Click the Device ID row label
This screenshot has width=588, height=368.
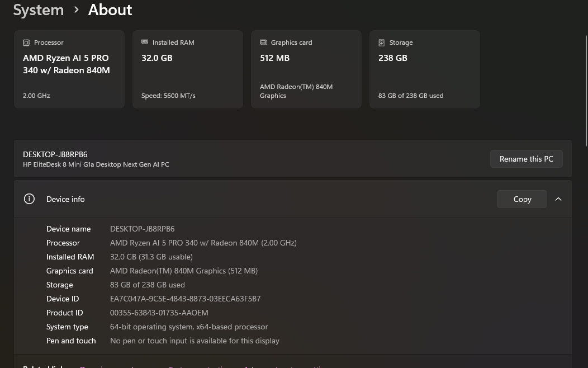tap(63, 299)
